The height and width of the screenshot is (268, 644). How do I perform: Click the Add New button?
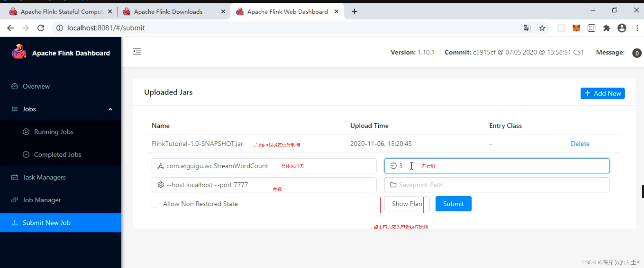(x=602, y=93)
